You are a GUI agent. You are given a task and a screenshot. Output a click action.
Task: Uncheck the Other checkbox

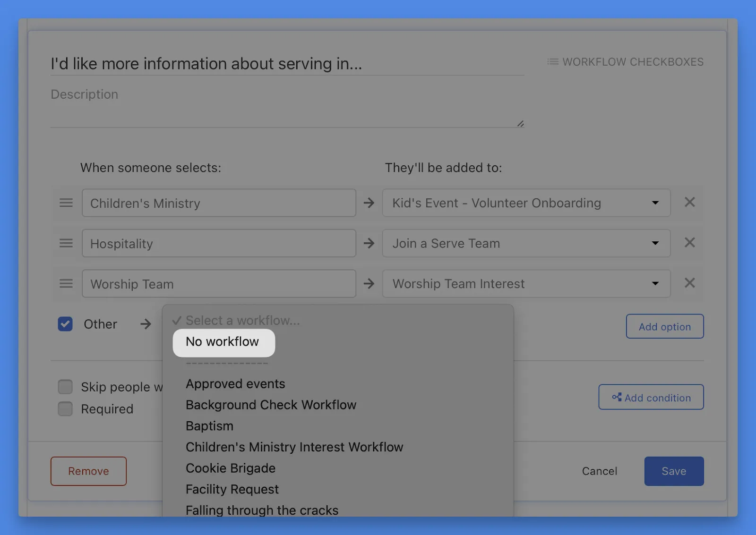[65, 324]
